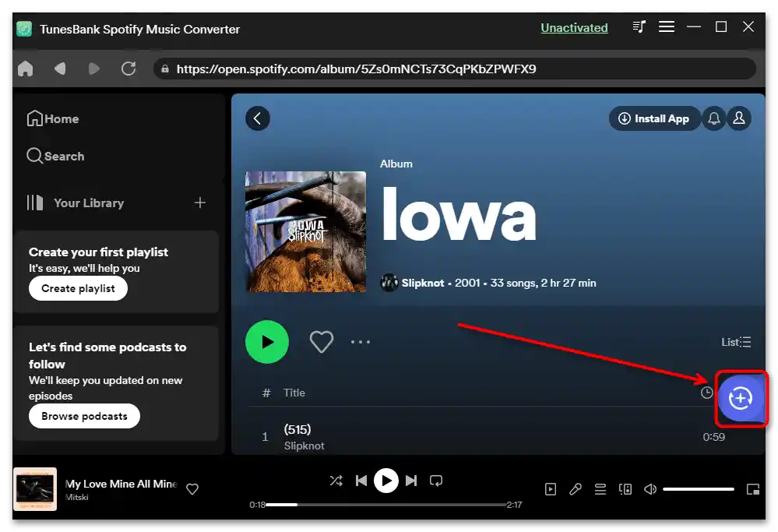Click the duration clock column header icon
The width and height of the screenshot is (778, 532).
point(706,393)
